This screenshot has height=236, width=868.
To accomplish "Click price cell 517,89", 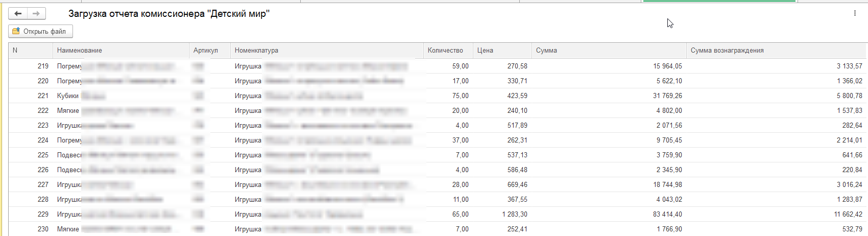I will pyautogui.click(x=502, y=125).
